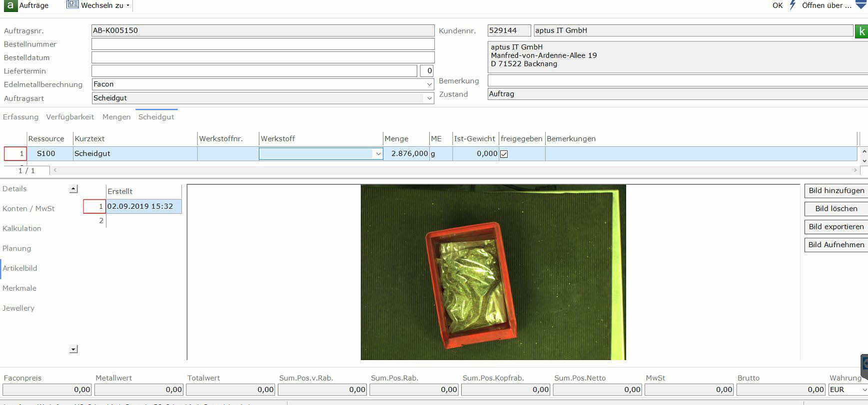
Task: Click the Werkstoffnr. column header
Action: (228, 139)
